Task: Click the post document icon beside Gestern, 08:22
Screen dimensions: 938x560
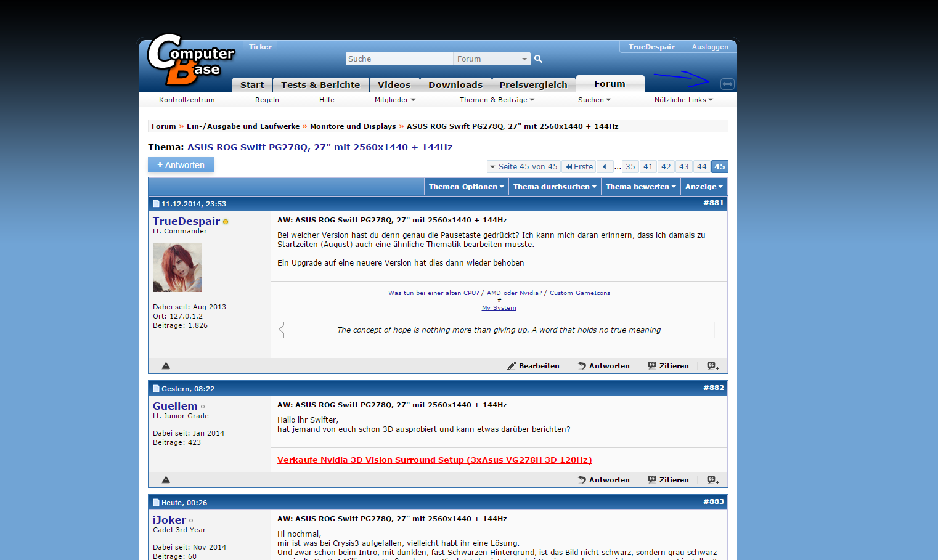Action: coord(156,389)
